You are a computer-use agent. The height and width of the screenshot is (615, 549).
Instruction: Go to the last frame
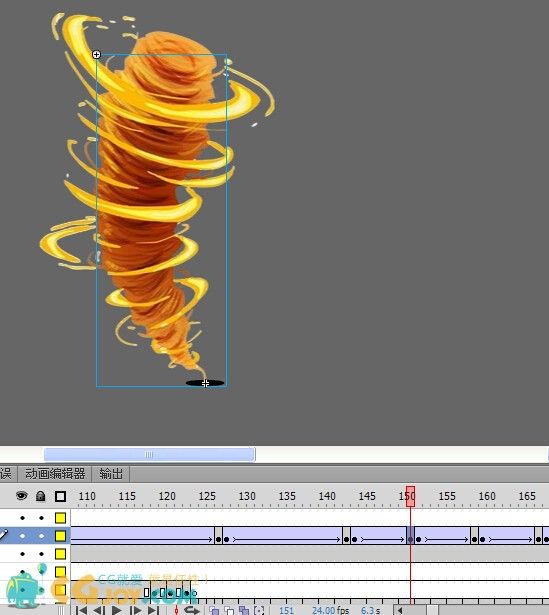[x=153, y=610]
